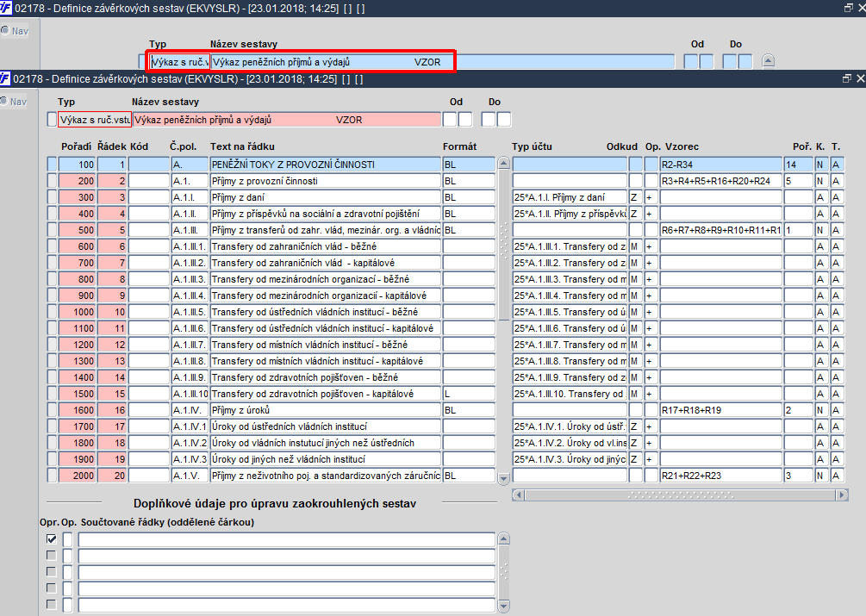This screenshot has height=616, width=866.
Task: Click the Č.pol. cell 'A.1.III.5.'
Action: coord(190,312)
